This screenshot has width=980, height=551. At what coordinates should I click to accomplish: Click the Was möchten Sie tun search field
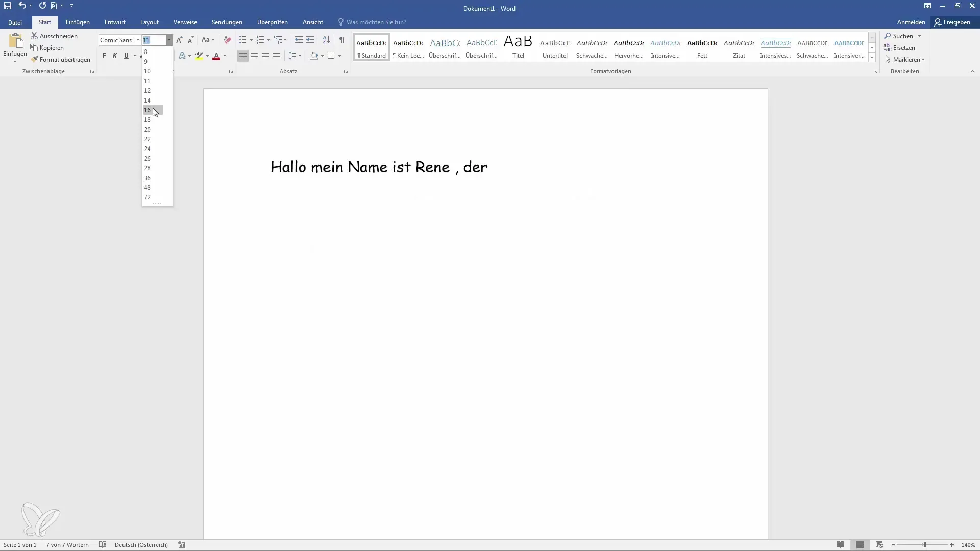click(x=376, y=22)
